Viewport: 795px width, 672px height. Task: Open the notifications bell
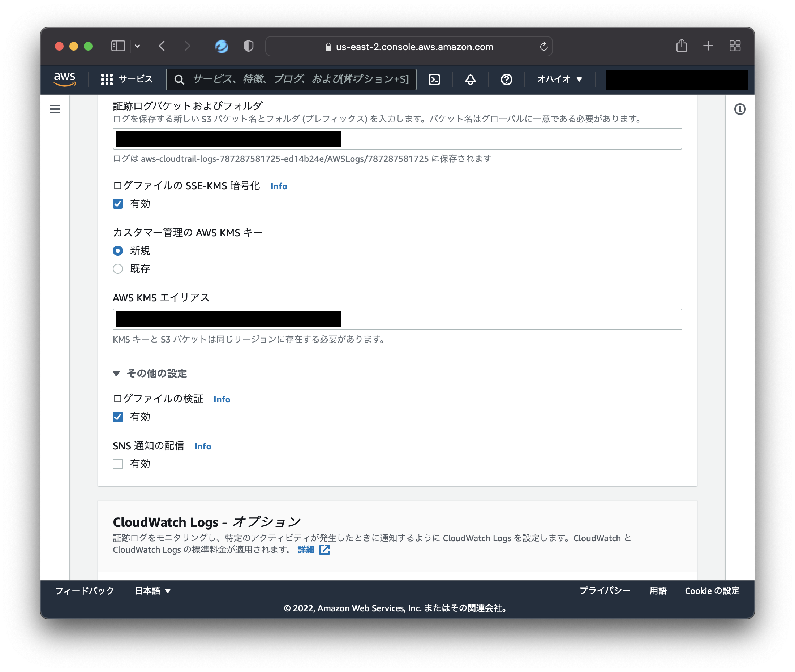[470, 79]
